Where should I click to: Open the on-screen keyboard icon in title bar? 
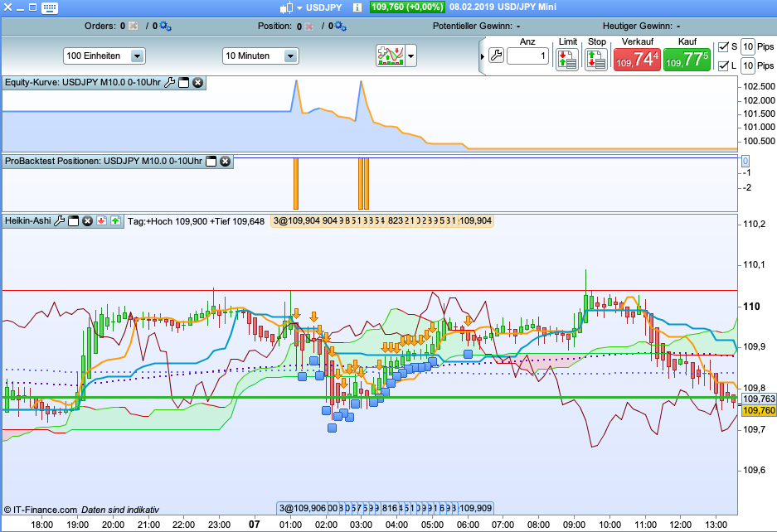point(50,7)
